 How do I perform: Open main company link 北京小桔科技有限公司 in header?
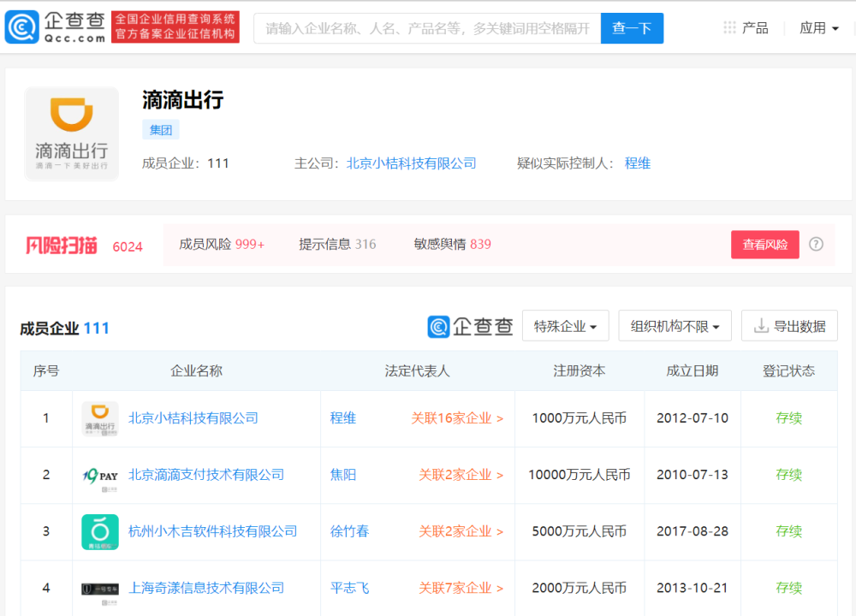tap(411, 163)
